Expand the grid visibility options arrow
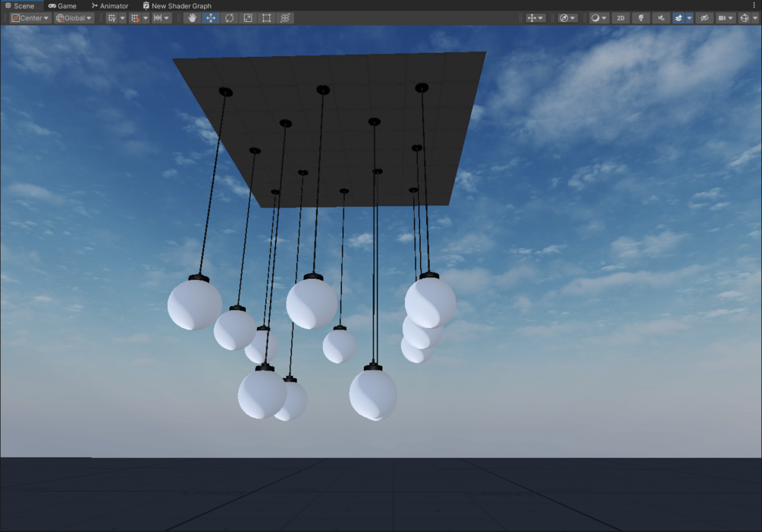Image resolution: width=762 pixels, height=532 pixels. pyautogui.click(x=123, y=18)
